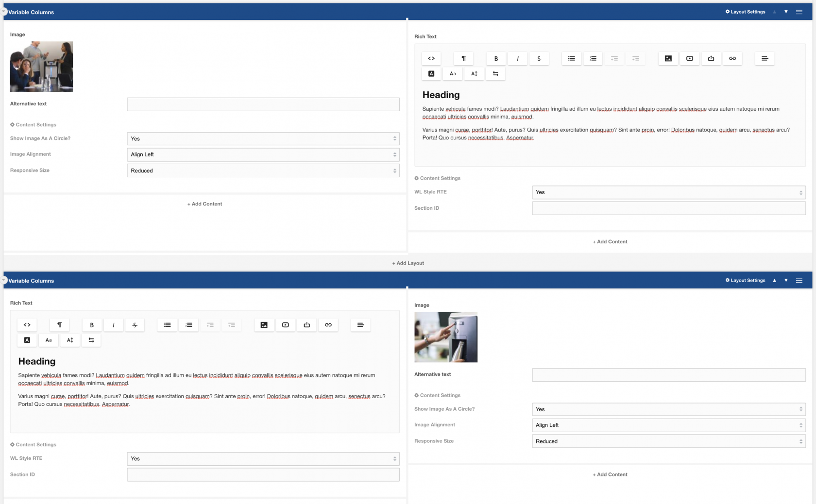Open hamburger menu of first Variable Columns layout
The image size is (816, 504).
point(799,12)
